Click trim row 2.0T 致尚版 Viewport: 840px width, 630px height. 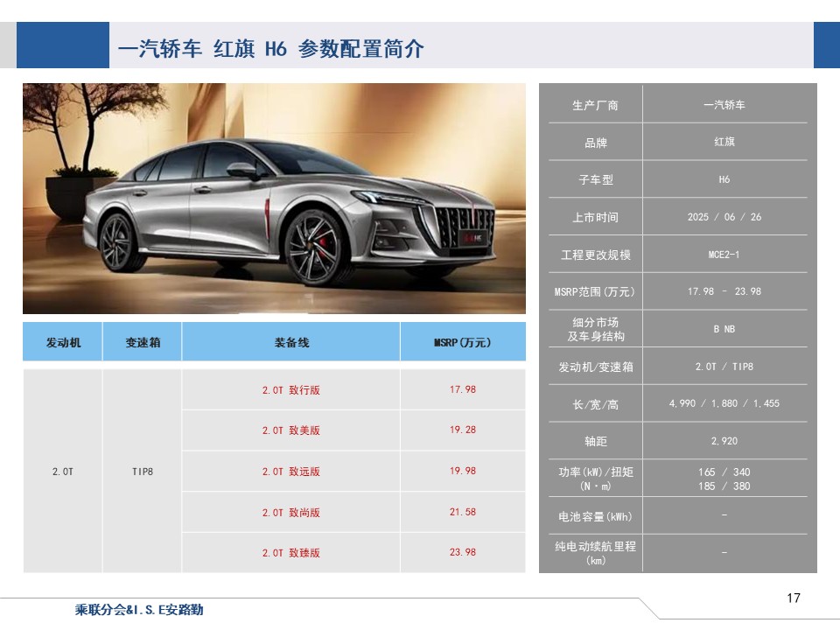290,513
